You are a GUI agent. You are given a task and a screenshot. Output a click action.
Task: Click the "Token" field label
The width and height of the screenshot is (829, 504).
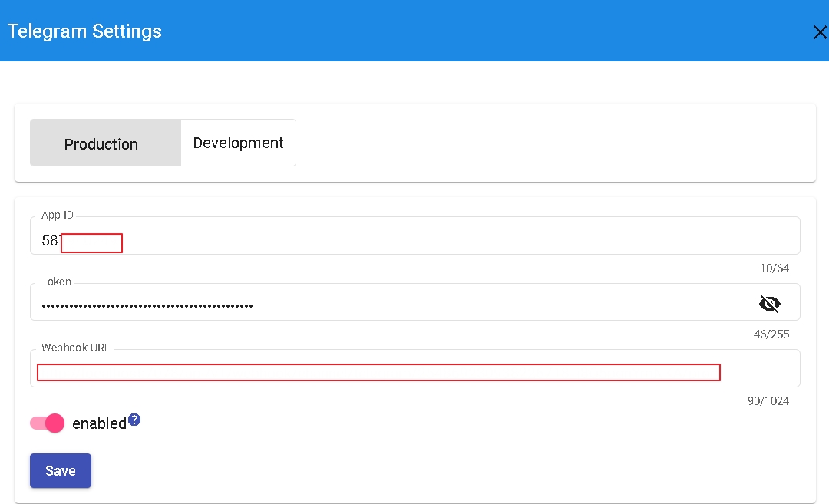pos(56,282)
